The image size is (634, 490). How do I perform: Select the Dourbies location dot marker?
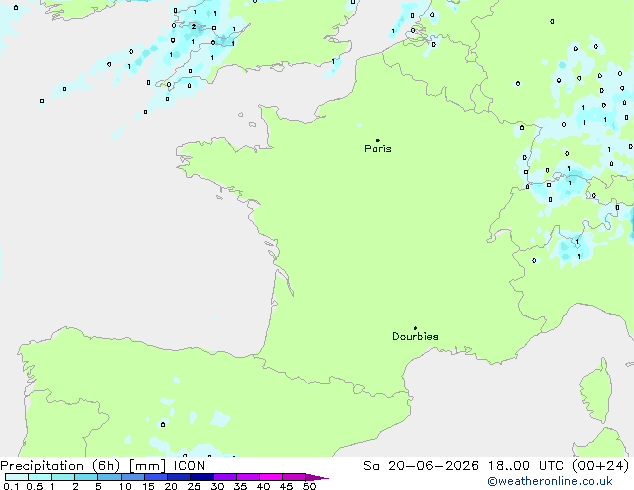click(x=415, y=328)
